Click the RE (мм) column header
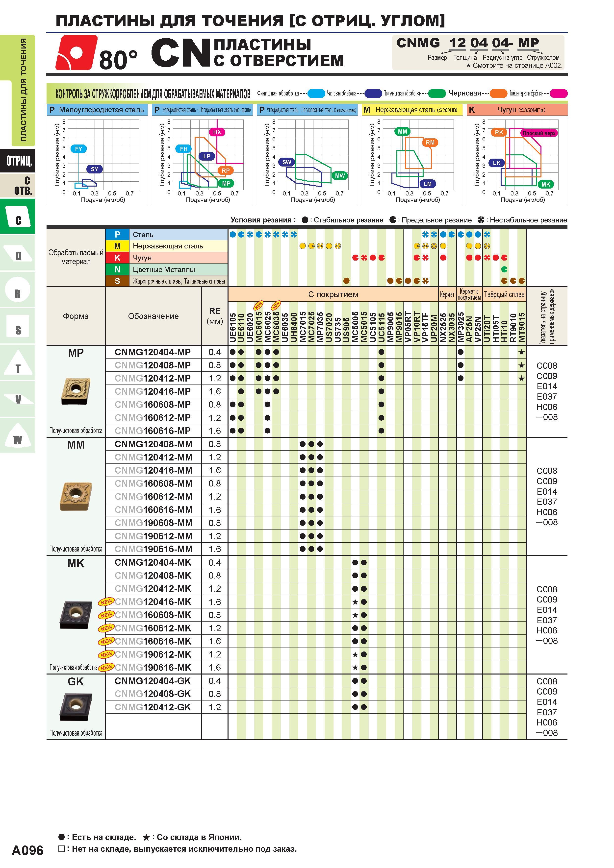Screen dimensions: 614x868 pos(215,316)
